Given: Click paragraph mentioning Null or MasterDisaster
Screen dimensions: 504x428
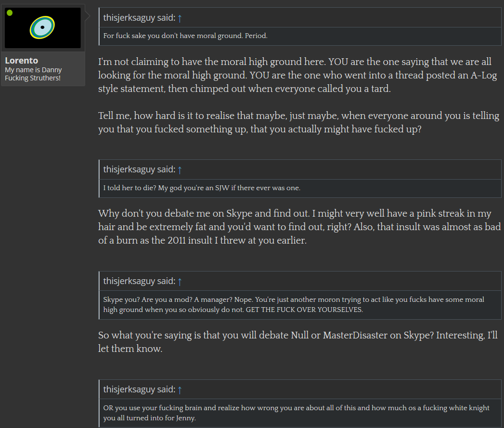Looking at the screenshot, I should [297, 342].
